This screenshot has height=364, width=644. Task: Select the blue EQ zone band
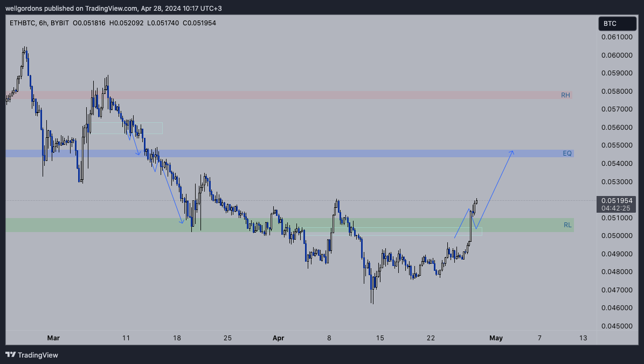[x=323, y=153]
